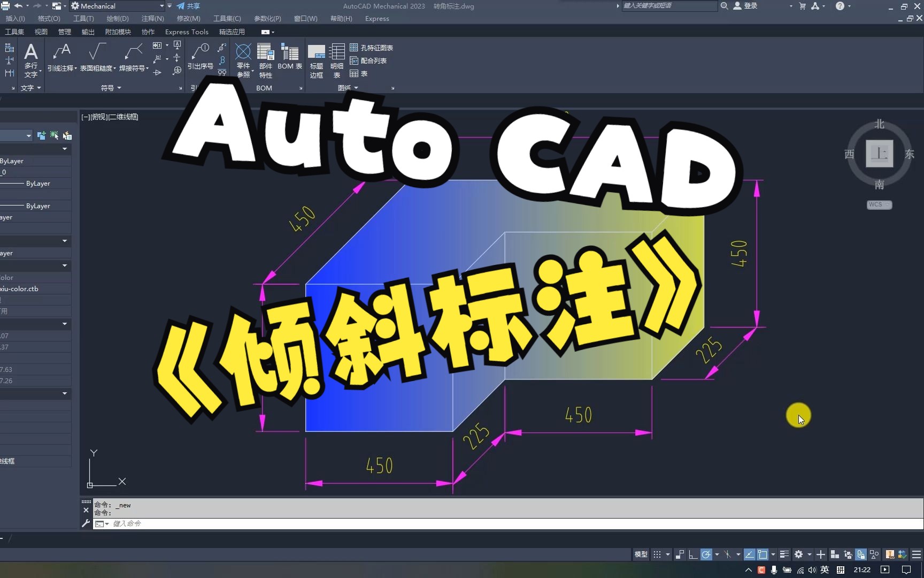Select the 标题边框 title border tool
Viewport: 924px width, 578px height.
click(317, 60)
